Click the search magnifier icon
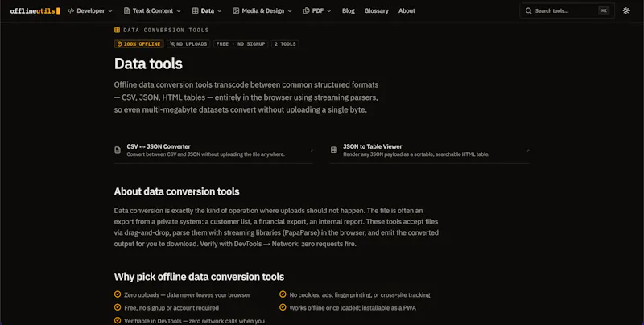644x325 pixels. (x=529, y=11)
